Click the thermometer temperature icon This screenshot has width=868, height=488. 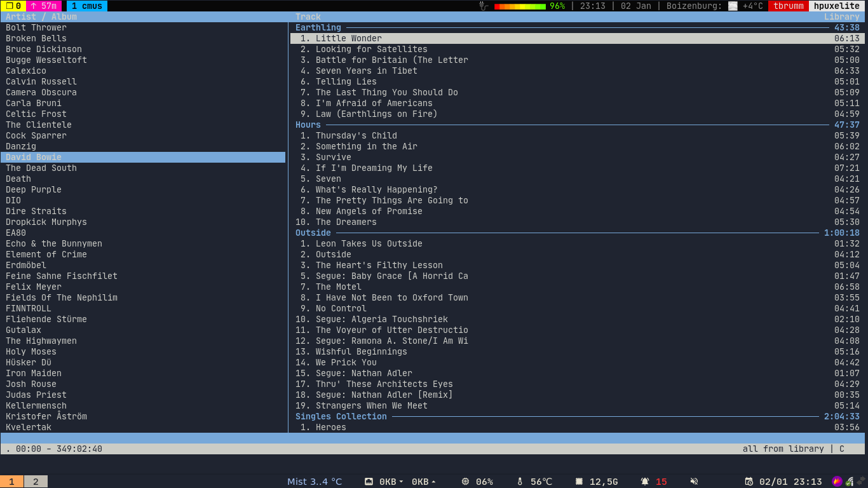[520, 482]
